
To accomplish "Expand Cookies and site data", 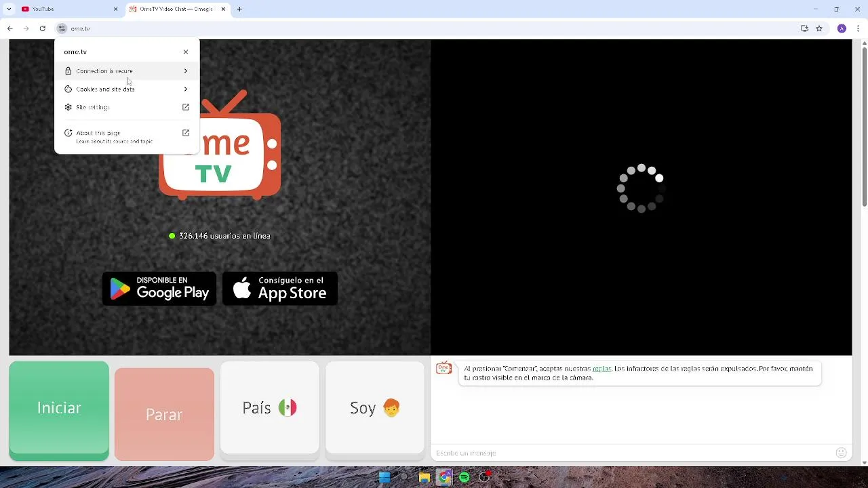I will pyautogui.click(x=127, y=89).
